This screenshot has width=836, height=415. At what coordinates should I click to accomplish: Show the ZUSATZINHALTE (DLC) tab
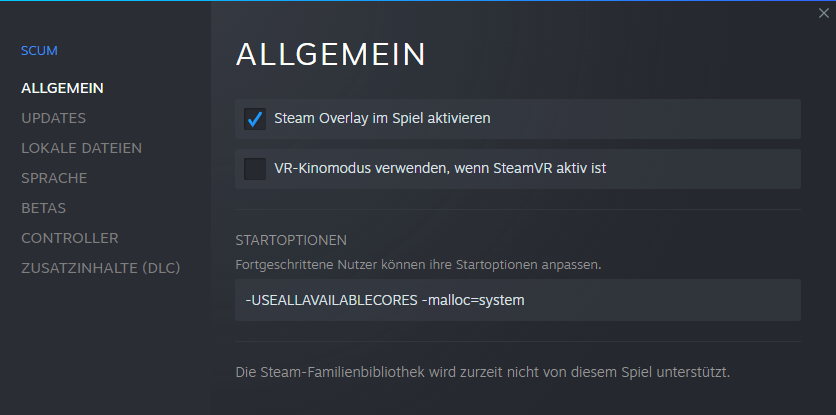point(101,268)
